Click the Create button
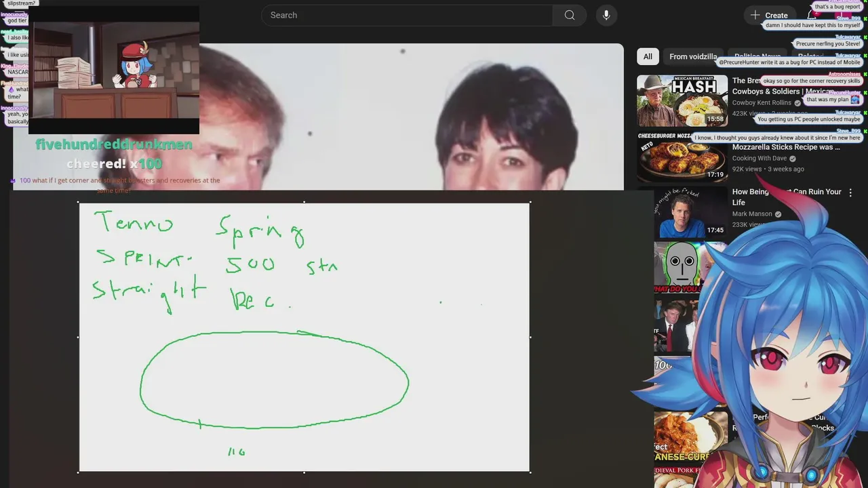 770,15
